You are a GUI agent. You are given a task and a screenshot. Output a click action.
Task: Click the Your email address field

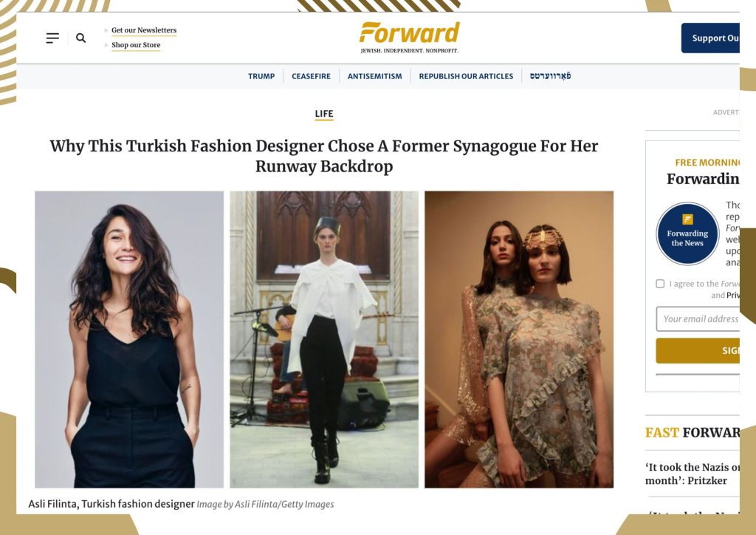click(x=698, y=319)
